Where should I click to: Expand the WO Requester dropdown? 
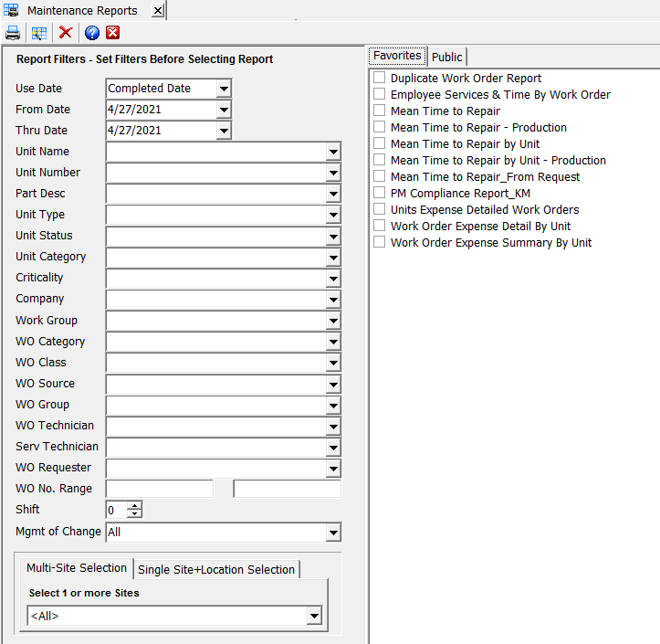[333, 469]
